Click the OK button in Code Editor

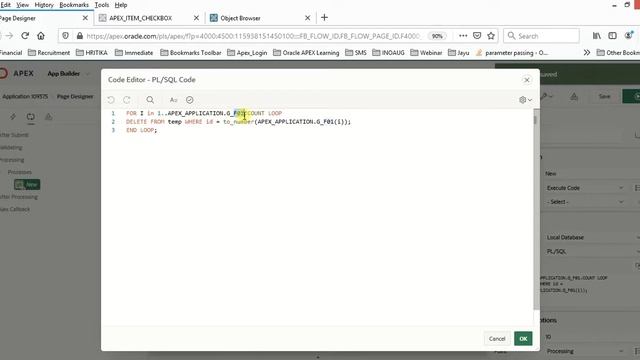(523, 338)
